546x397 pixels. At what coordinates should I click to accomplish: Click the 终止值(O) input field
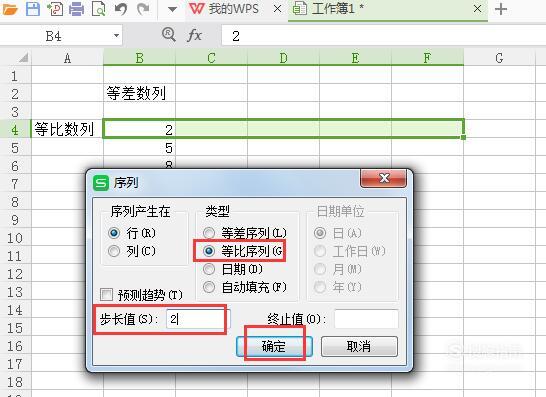coord(366,319)
